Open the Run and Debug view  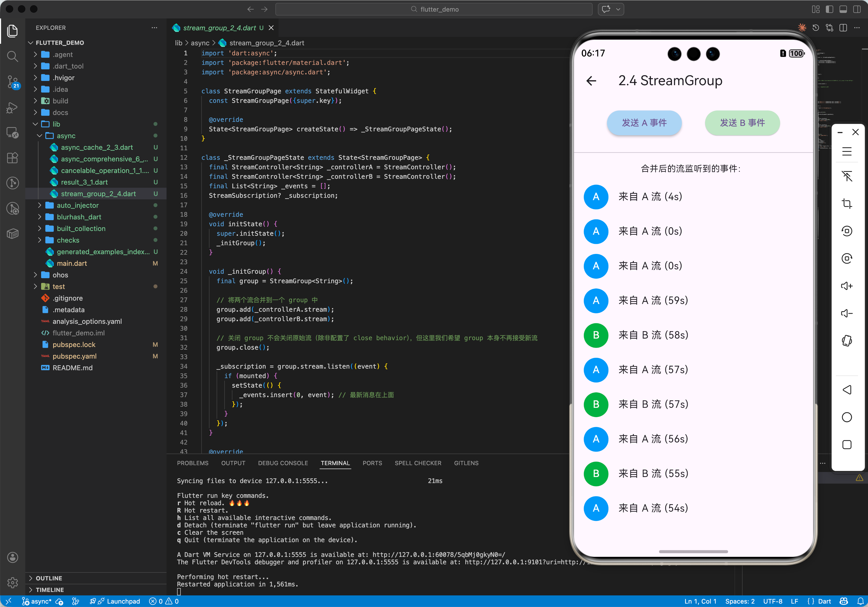(12, 108)
